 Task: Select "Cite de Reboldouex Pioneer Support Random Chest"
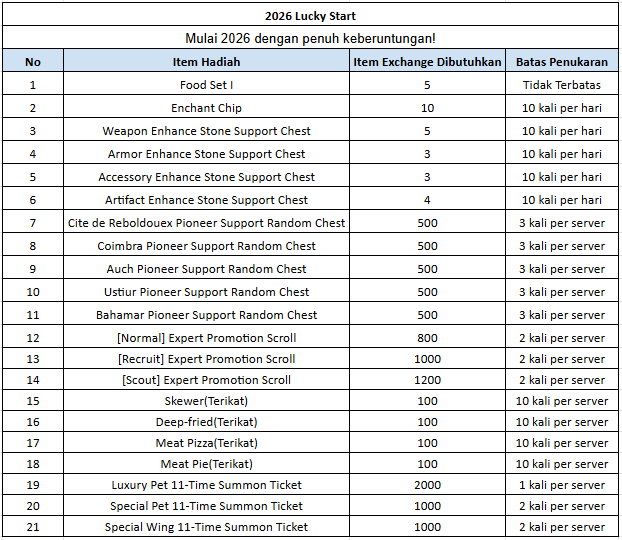(x=206, y=223)
